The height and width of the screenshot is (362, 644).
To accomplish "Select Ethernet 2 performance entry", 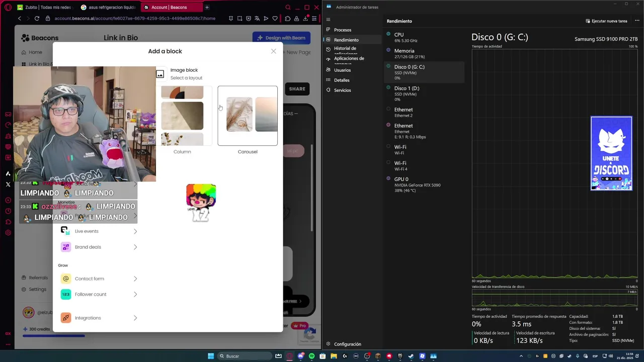I will point(424,112).
